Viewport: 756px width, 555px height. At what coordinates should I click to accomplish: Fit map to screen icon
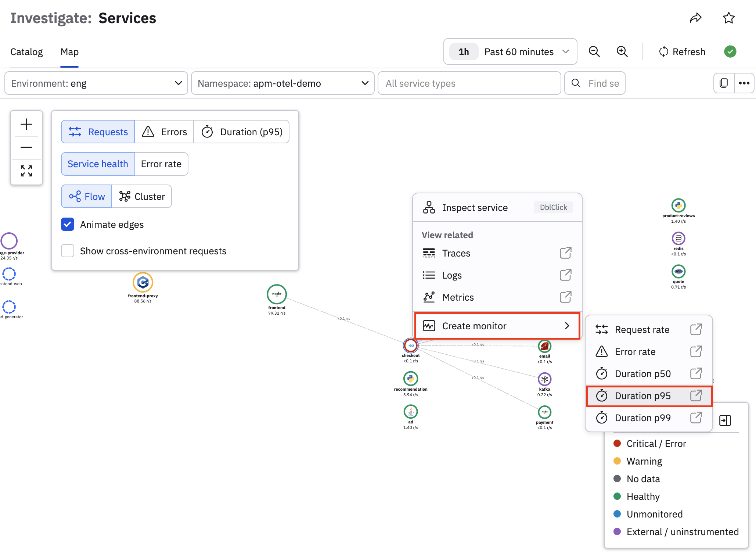(26, 171)
